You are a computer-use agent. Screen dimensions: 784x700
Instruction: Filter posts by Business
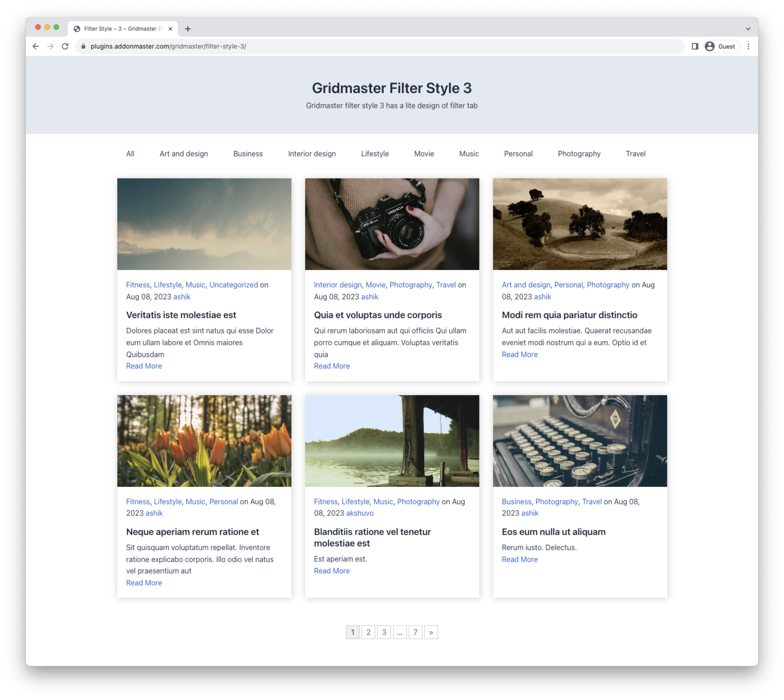[248, 154]
